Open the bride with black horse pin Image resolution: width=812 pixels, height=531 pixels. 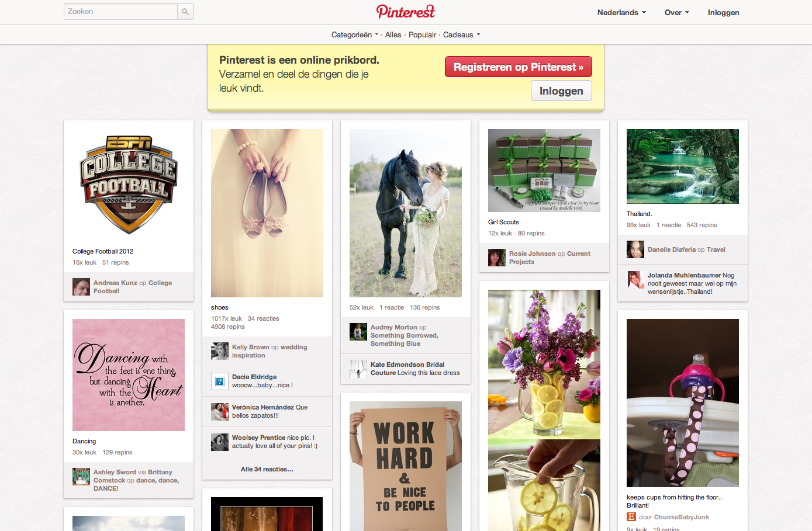[x=406, y=213]
